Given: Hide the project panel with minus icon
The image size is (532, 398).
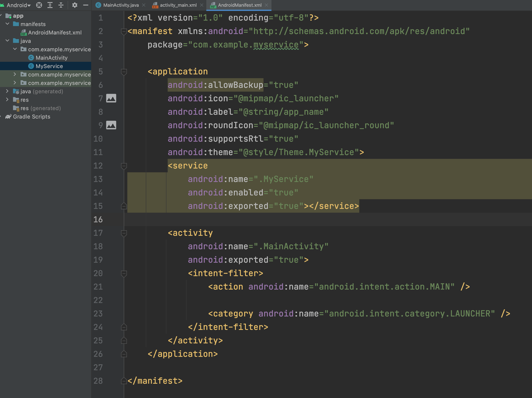Looking at the screenshot, I should click(86, 5).
